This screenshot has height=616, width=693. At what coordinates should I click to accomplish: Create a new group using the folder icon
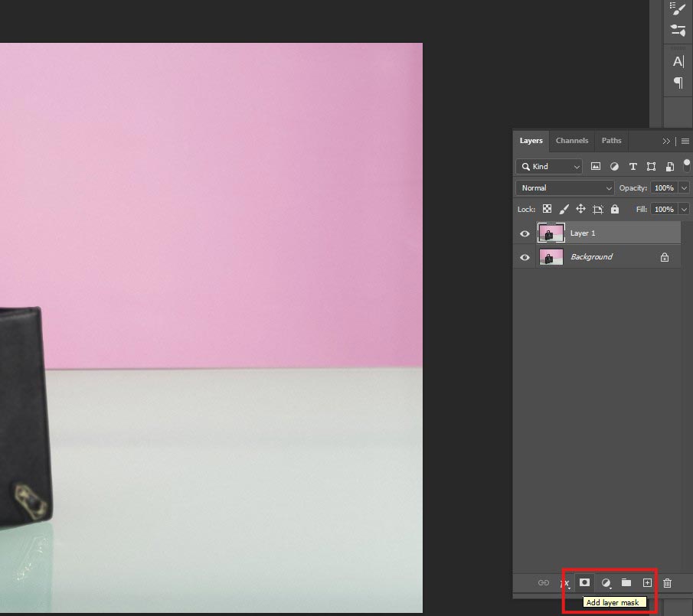pyautogui.click(x=626, y=582)
